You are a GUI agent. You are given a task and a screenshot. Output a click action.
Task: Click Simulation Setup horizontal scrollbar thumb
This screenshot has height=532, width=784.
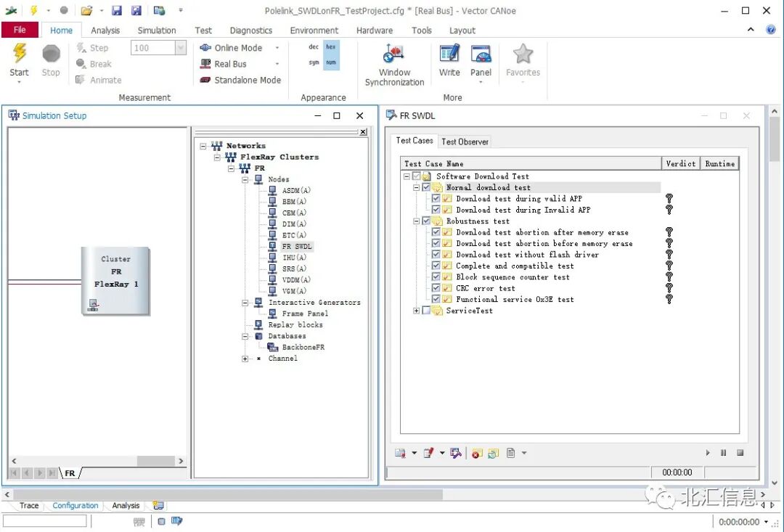[155, 461]
